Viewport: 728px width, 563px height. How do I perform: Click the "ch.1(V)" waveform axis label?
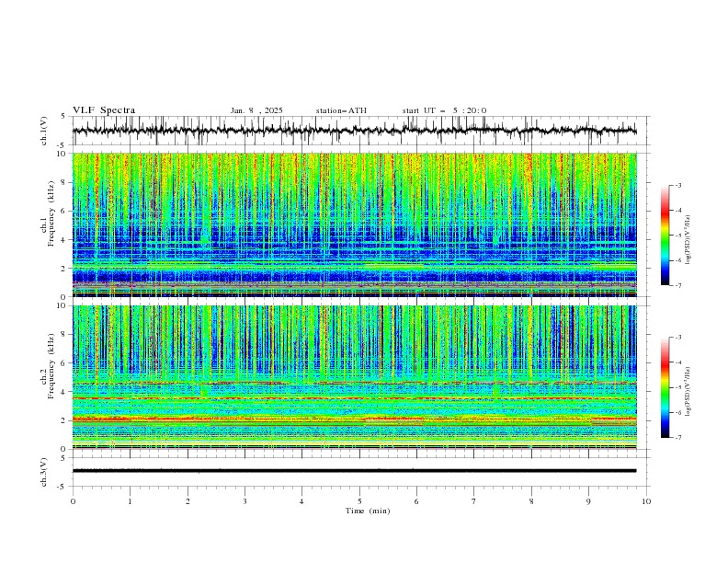44,131
